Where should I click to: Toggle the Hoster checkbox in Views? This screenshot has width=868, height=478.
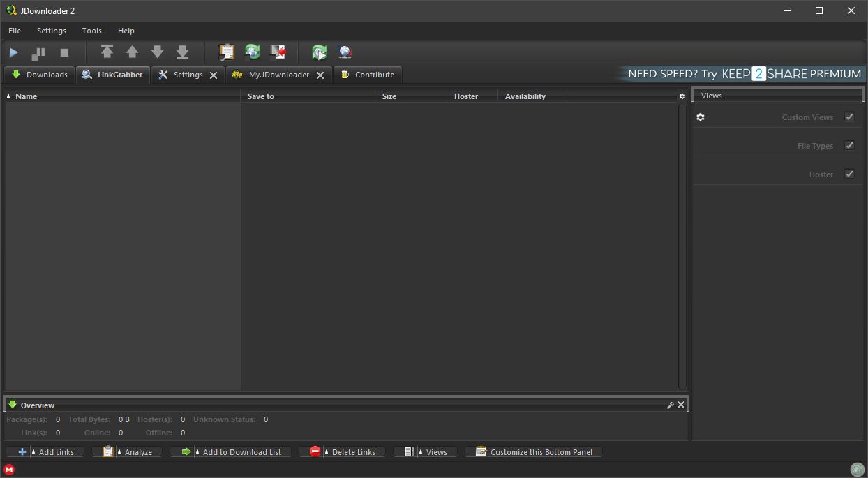[850, 174]
